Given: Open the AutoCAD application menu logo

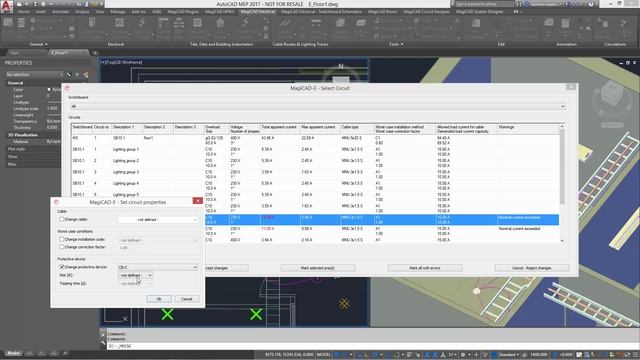Looking at the screenshot, I should pos(7,7).
